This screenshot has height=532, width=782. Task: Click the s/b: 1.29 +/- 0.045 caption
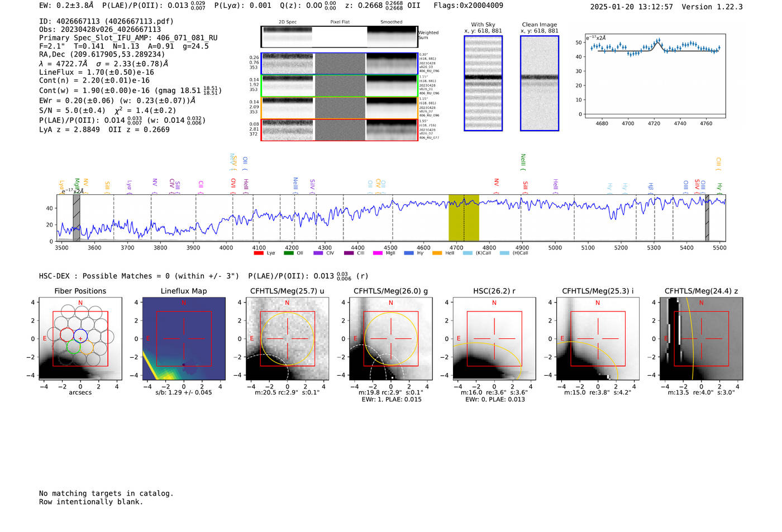(184, 392)
